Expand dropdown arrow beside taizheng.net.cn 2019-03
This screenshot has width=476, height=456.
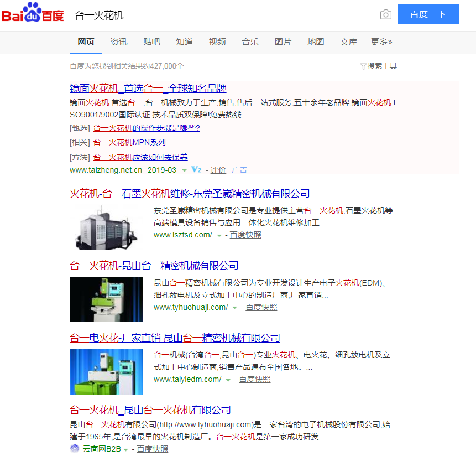pyautogui.click(x=184, y=170)
